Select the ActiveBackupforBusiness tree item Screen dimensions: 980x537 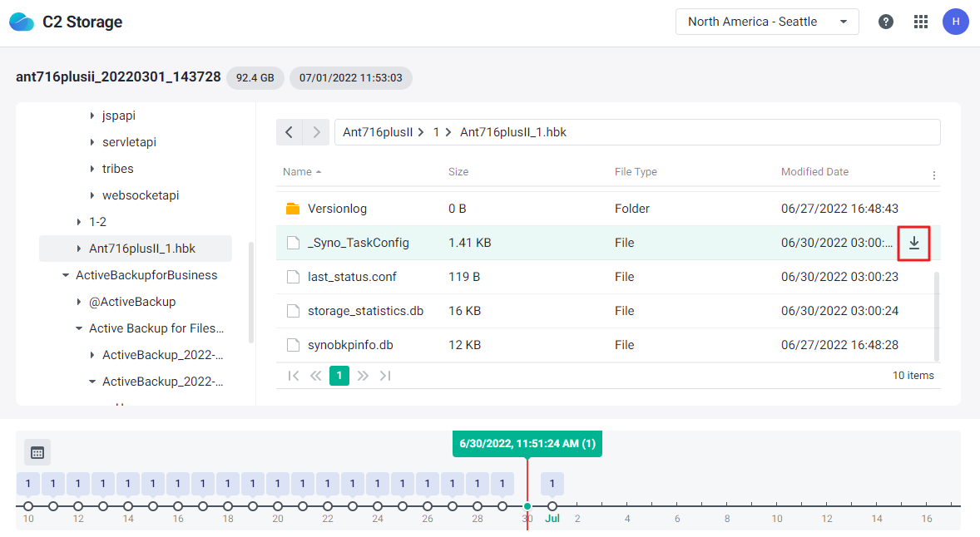tap(146, 275)
